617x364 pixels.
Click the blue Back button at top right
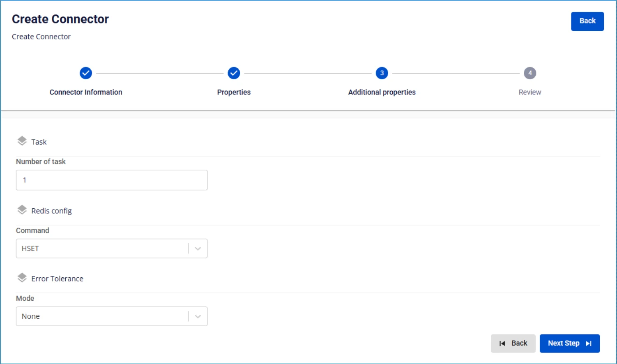tap(587, 21)
